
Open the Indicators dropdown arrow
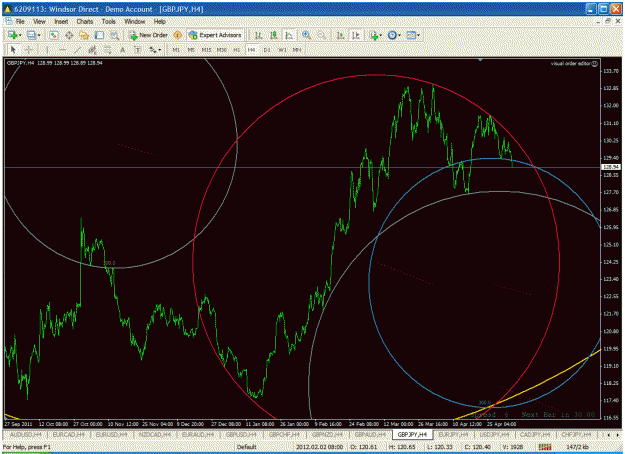pyautogui.click(x=381, y=35)
